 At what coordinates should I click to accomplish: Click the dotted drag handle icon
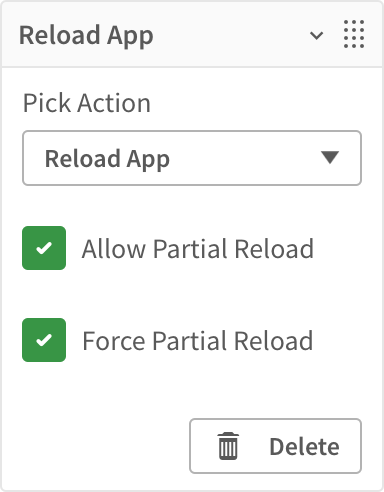coord(354,34)
